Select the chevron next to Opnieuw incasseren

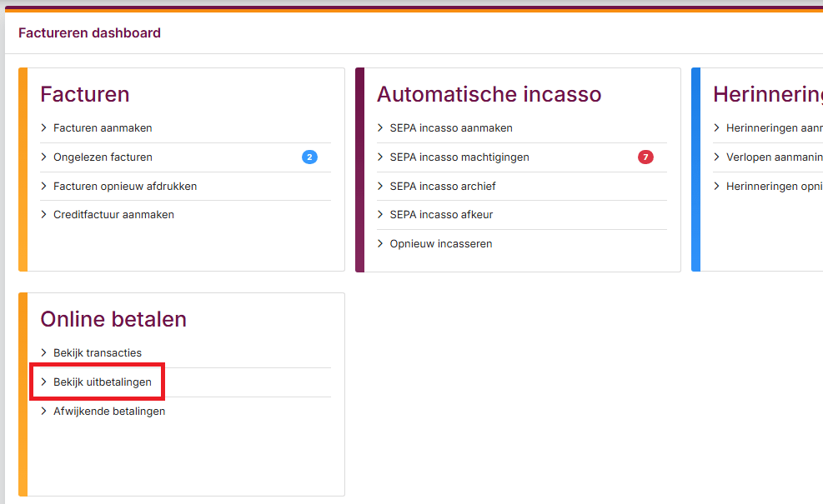(380, 243)
